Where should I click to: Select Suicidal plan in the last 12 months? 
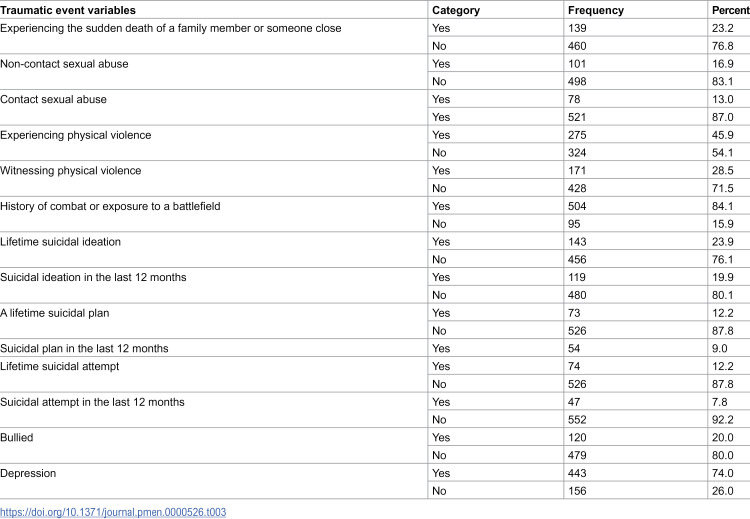tap(84, 348)
